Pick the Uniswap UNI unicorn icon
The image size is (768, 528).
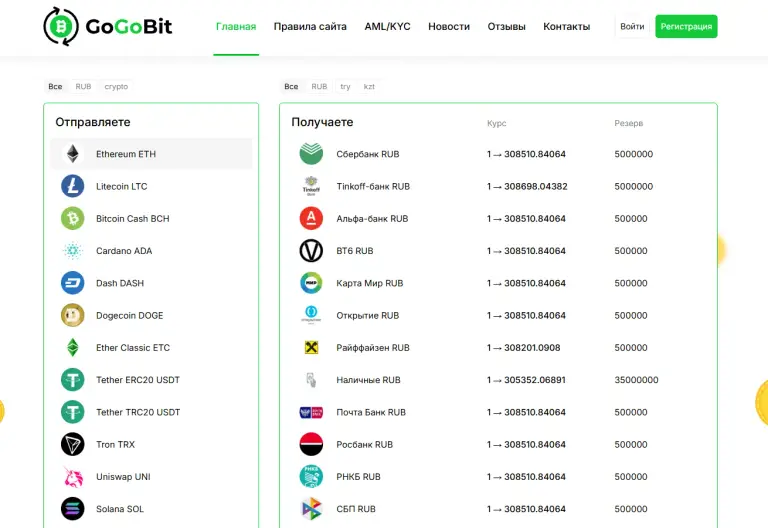point(72,477)
